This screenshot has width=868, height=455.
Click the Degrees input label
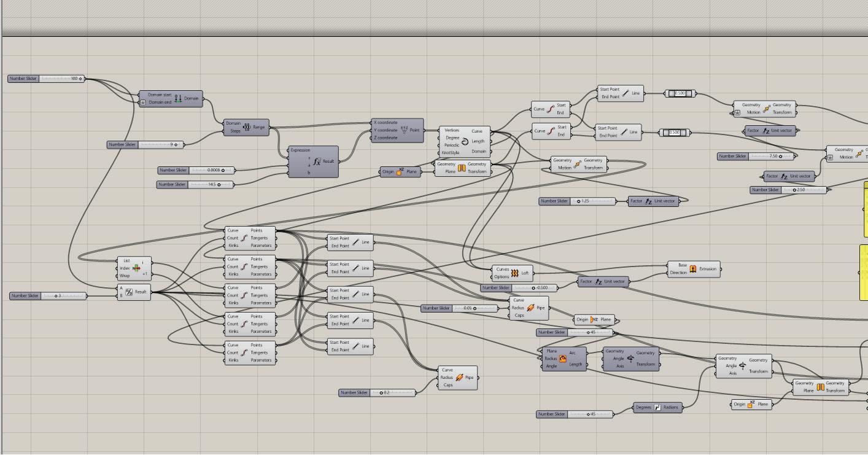(x=643, y=407)
